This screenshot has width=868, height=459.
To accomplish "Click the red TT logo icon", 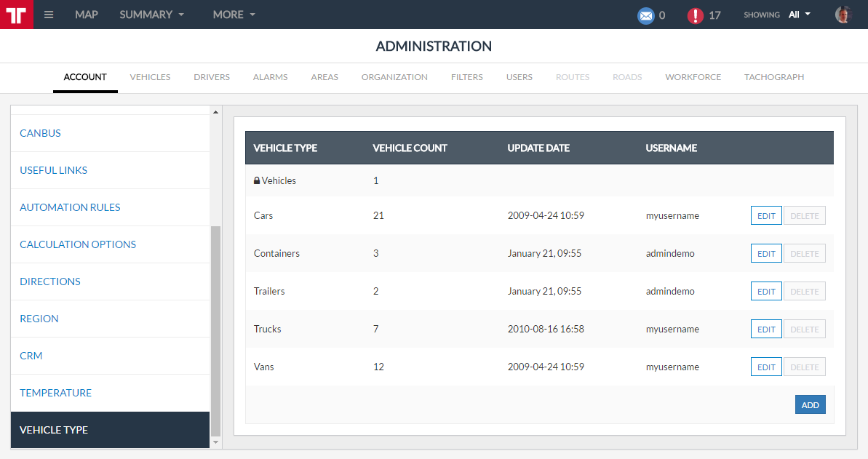I will (16, 15).
